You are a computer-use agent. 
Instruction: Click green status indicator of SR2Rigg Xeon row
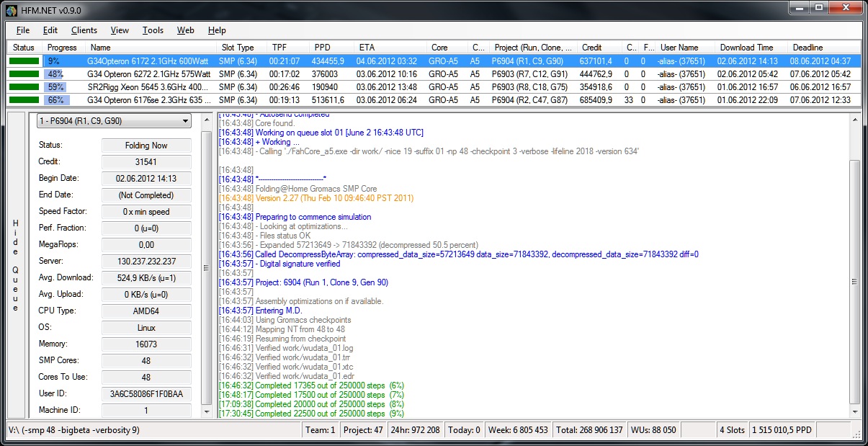point(24,87)
